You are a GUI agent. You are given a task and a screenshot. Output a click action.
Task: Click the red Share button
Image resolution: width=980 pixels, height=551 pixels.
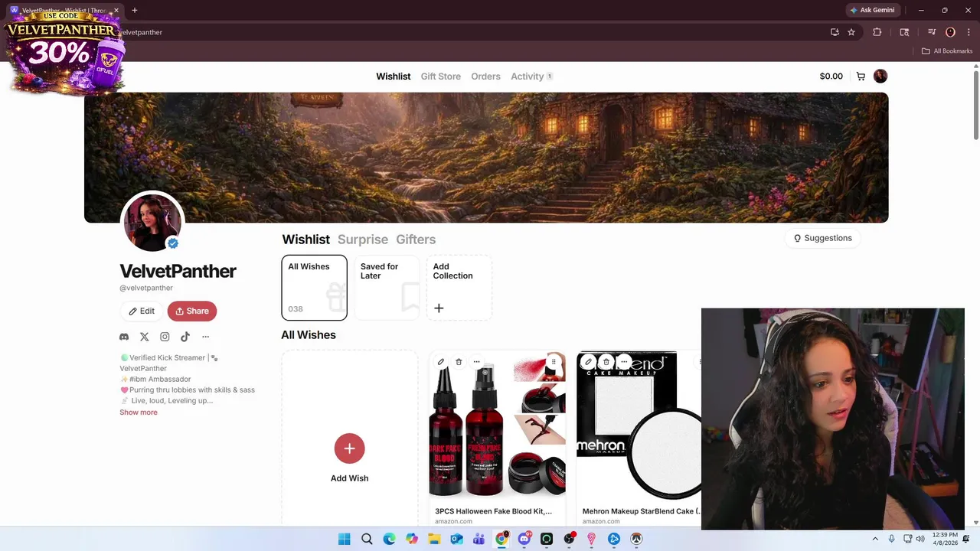click(192, 311)
